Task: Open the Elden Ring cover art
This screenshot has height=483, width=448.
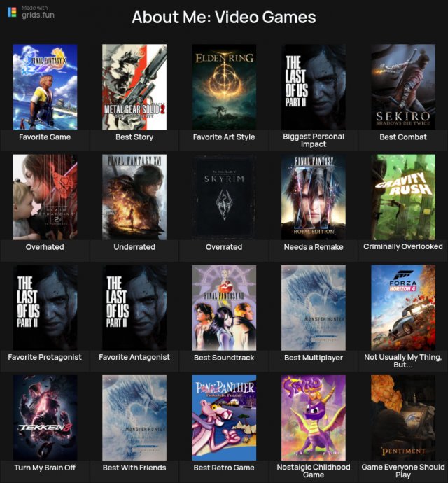Action: tap(224, 87)
